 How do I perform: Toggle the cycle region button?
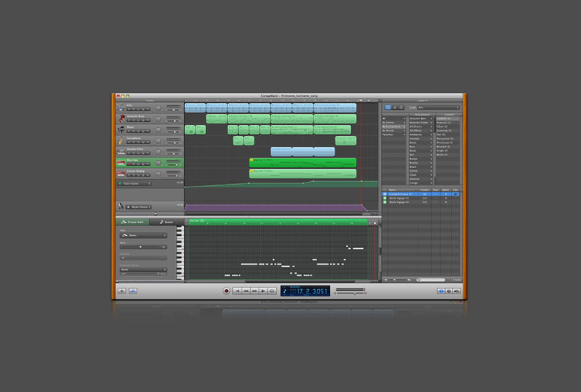(x=271, y=291)
